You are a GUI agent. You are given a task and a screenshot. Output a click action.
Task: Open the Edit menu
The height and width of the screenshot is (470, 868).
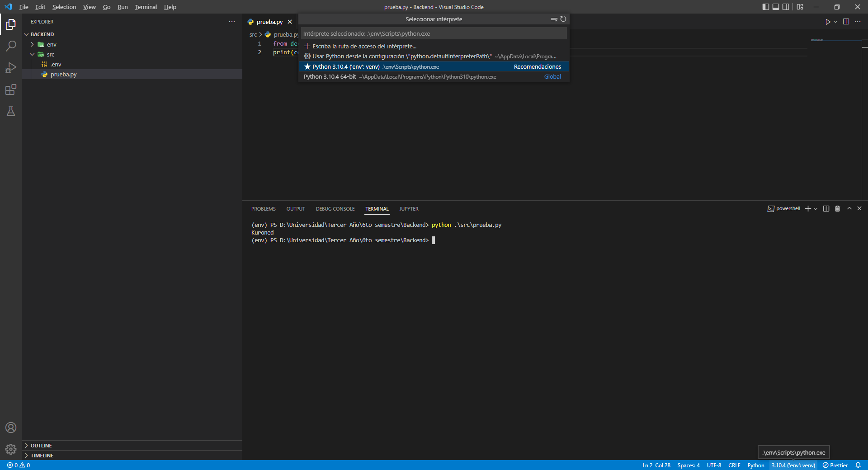pos(40,7)
